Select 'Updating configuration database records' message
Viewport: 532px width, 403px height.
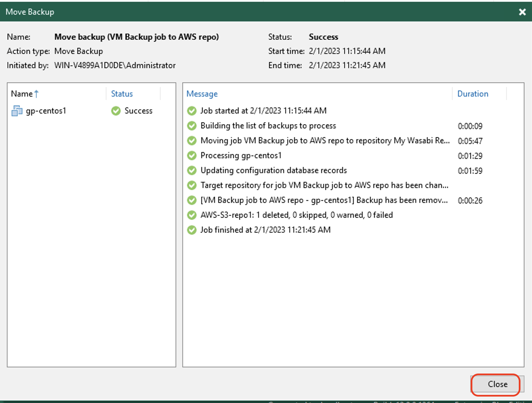[x=273, y=170]
